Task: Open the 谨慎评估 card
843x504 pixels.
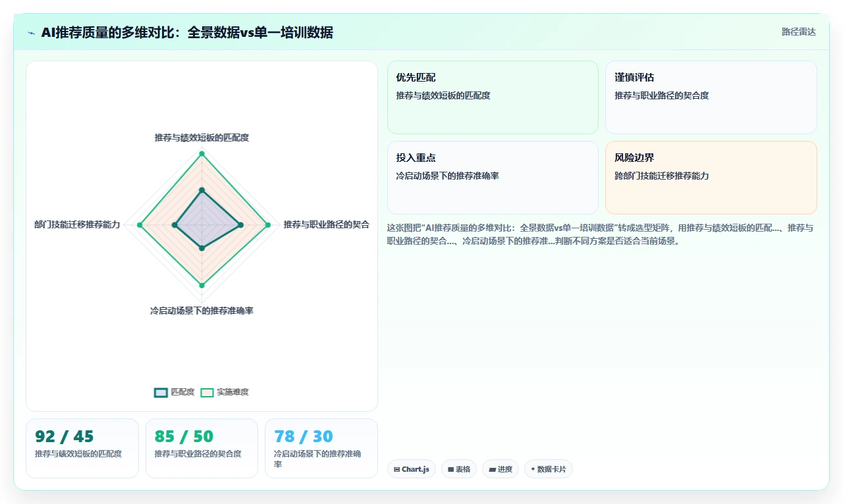Action: point(711,97)
